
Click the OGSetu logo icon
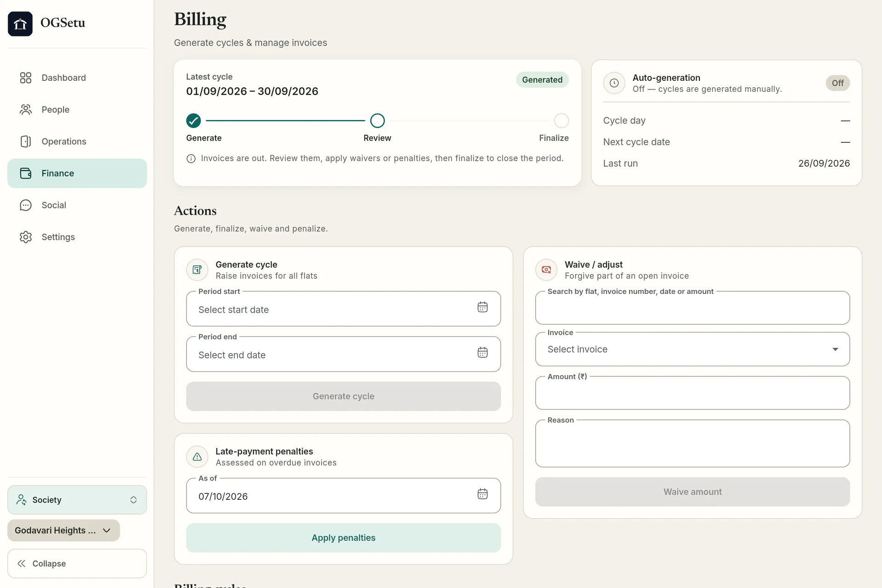(20, 24)
